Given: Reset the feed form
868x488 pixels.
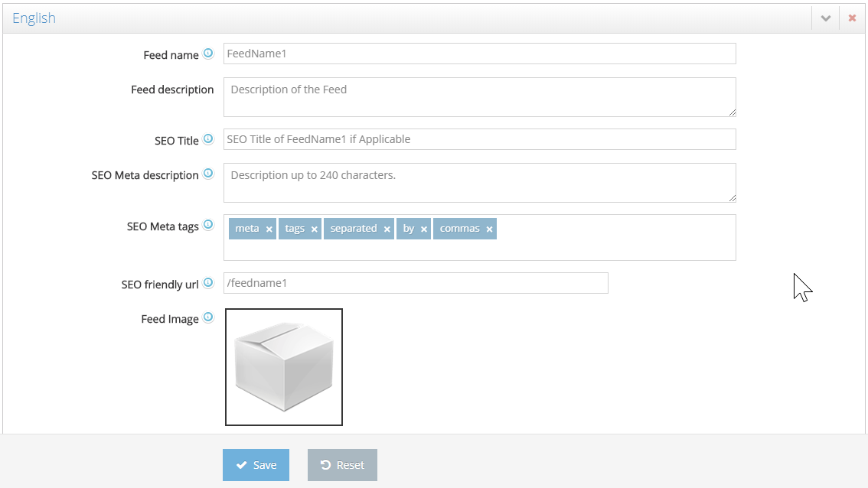Looking at the screenshot, I should click(342, 464).
